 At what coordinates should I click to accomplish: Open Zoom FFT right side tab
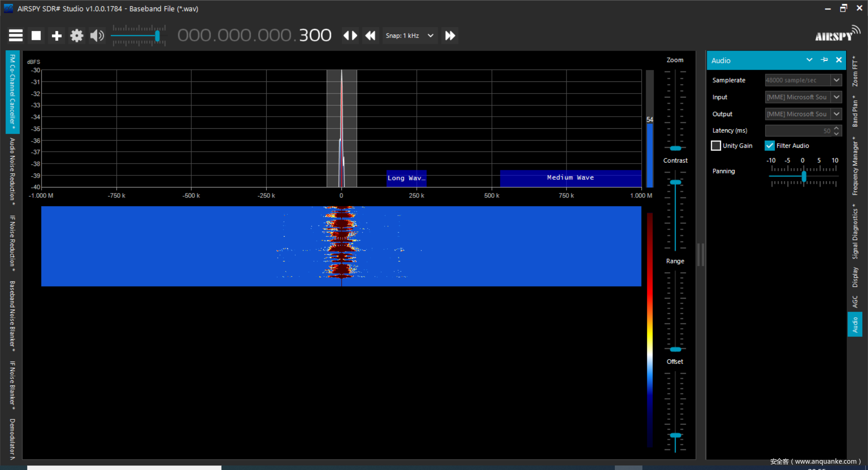click(855, 71)
